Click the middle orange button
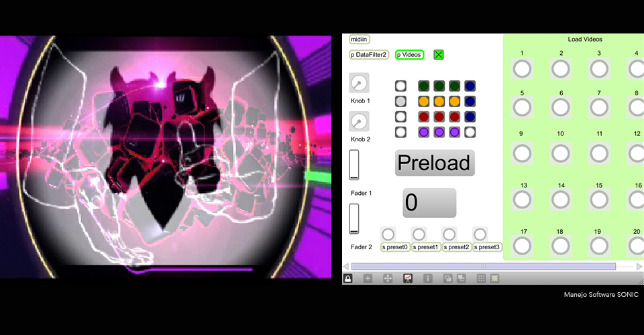Viewport: 644px width, 335px height. click(439, 101)
